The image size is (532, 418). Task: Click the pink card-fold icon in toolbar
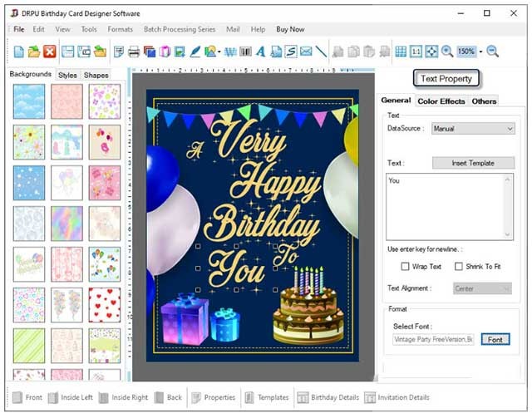(x=165, y=52)
